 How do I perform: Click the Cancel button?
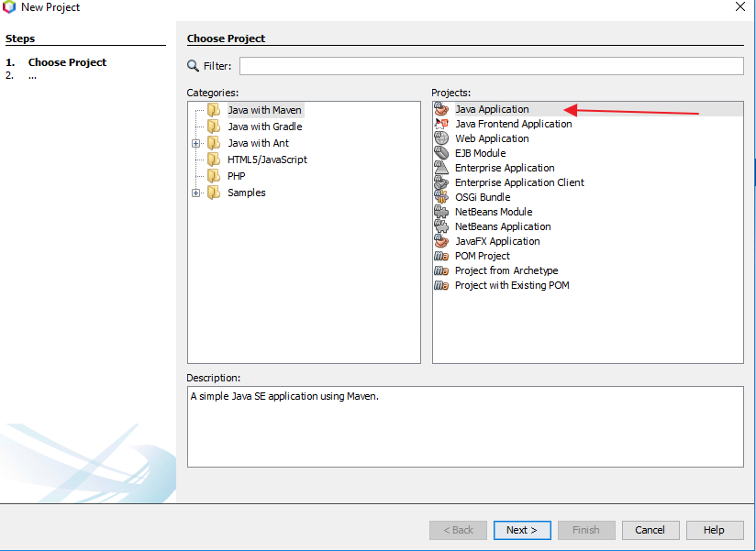click(x=650, y=530)
